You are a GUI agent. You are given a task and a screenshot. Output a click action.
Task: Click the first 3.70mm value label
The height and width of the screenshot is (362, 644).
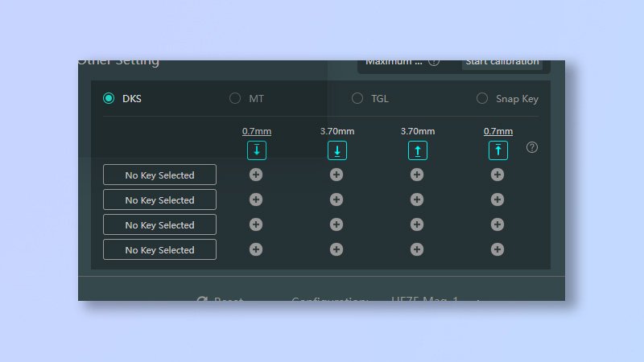coord(337,131)
